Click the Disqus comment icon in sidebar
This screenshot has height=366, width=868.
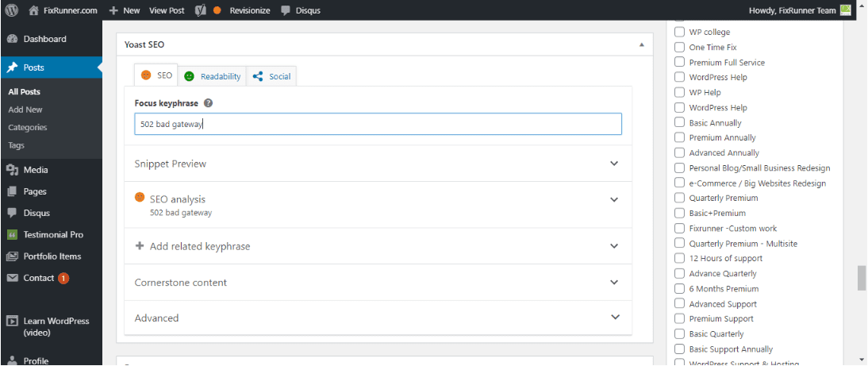tap(13, 214)
